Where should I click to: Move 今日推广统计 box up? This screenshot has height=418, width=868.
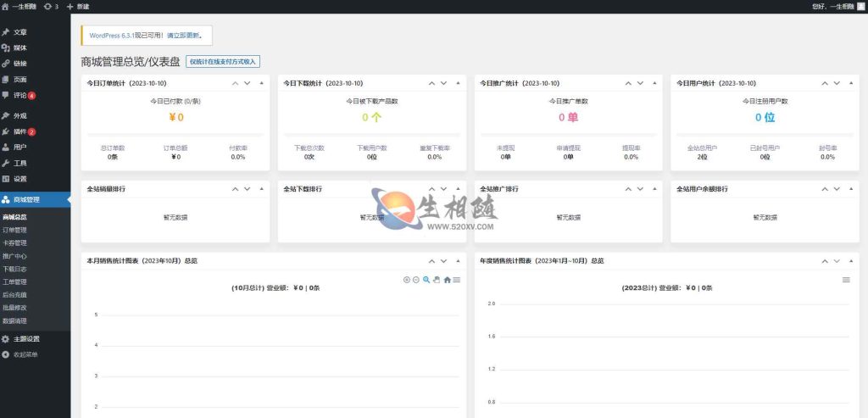628,83
